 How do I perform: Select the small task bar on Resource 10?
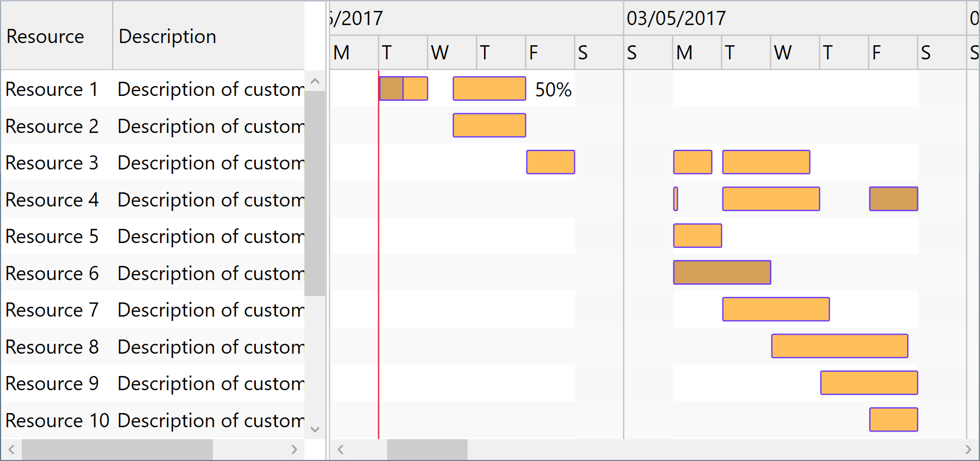coord(892,420)
